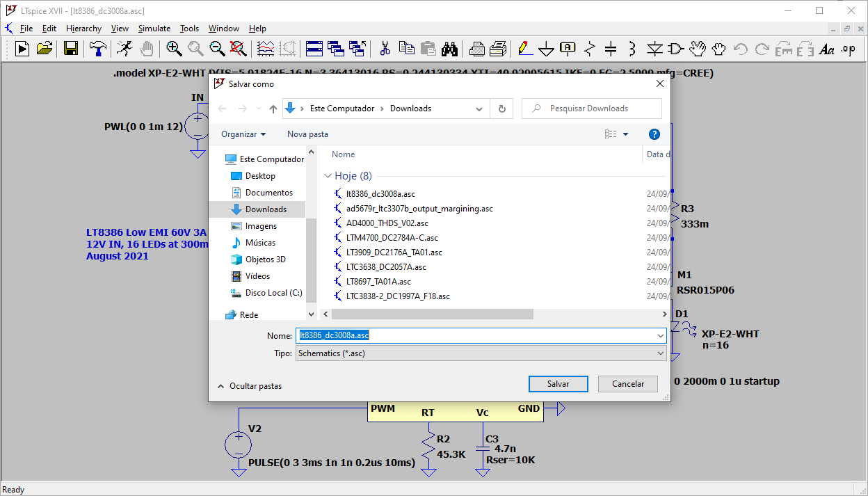Click the Open file folder icon
Image resolution: width=868 pixels, height=496 pixels.
tap(45, 49)
